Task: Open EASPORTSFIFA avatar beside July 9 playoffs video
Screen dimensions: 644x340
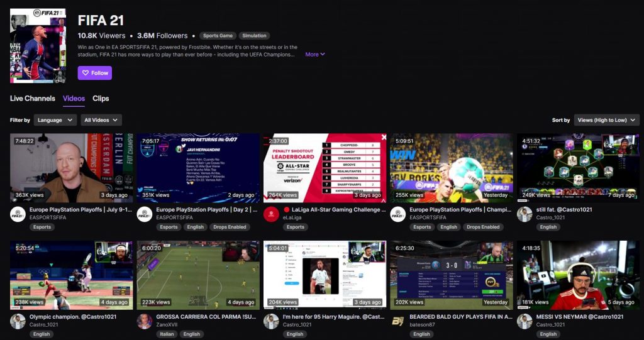Action: [x=18, y=214]
